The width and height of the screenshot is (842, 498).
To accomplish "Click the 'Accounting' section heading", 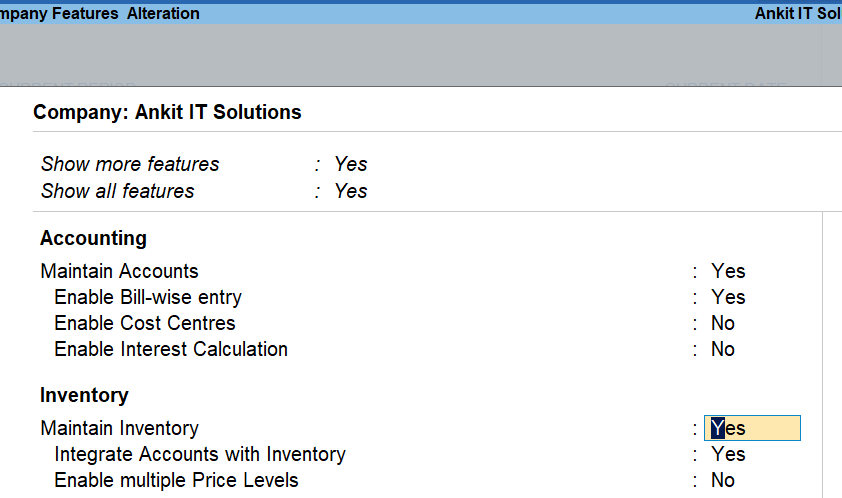I will (x=93, y=238).
